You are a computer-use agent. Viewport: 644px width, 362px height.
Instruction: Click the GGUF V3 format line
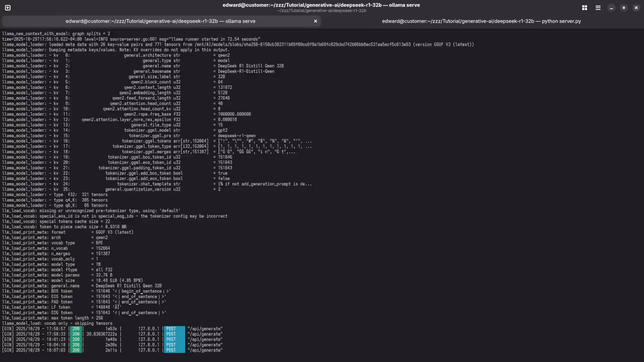coord(116,232)
